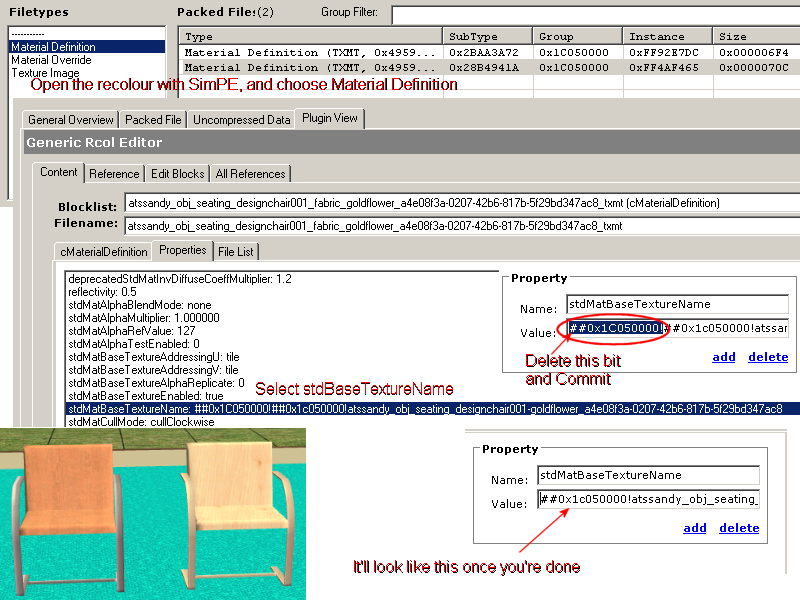Select stdMatAlphaBlendMode: none property
The width and height of the screenshot is (800, 600).
coord(140,305)
